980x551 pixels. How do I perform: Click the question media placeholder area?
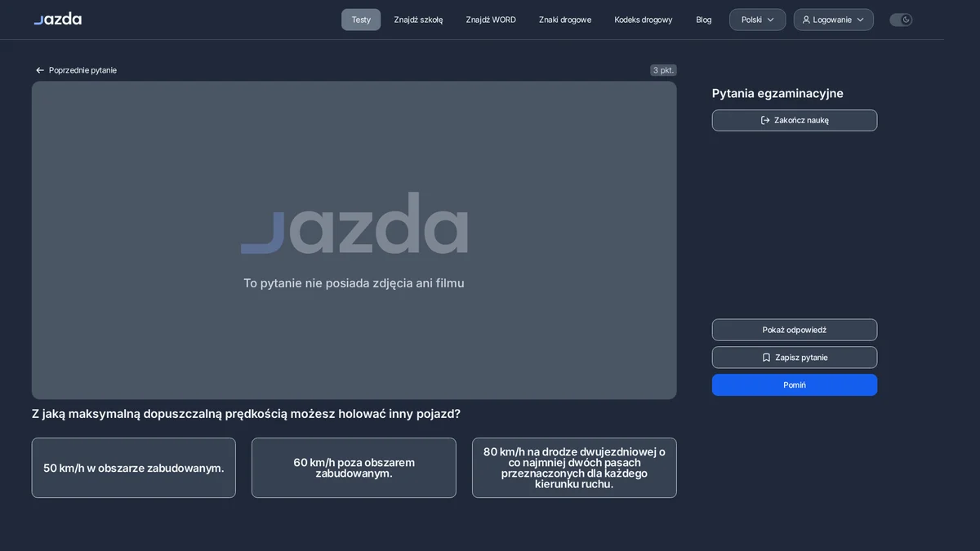pyautogui.click(x=354, y=240)
